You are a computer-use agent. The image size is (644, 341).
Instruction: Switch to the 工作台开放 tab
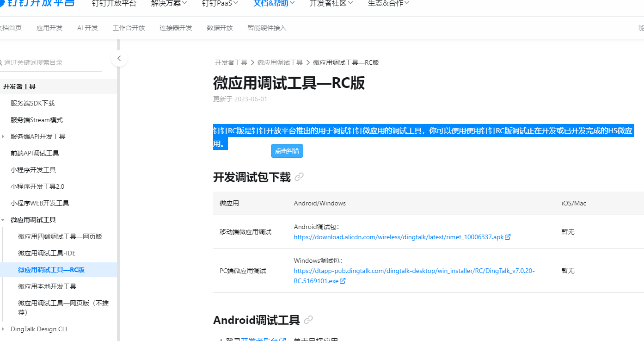click(129, 28)
